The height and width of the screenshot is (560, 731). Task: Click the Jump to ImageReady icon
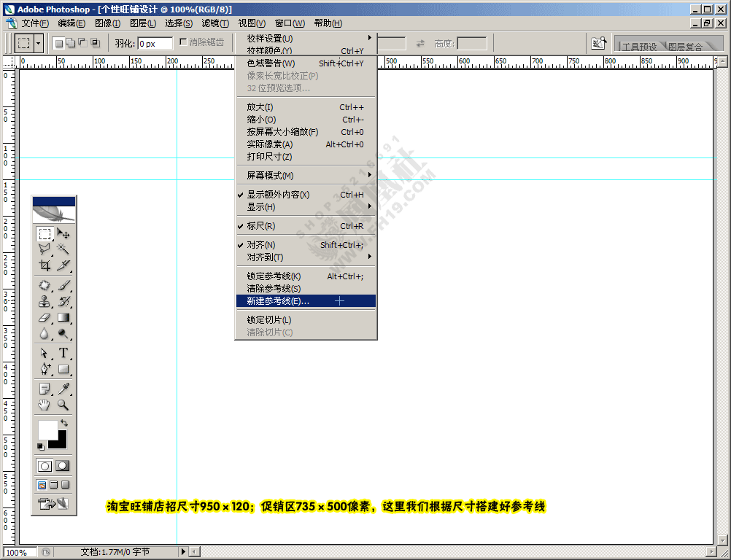click(x=53, y=504)
